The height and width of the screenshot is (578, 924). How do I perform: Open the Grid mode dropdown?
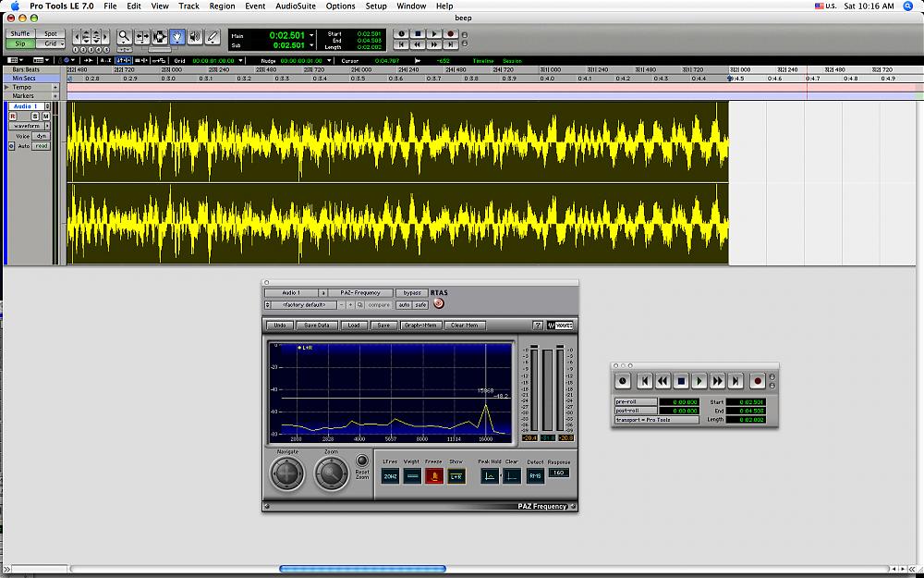click(x=51, y=43)
